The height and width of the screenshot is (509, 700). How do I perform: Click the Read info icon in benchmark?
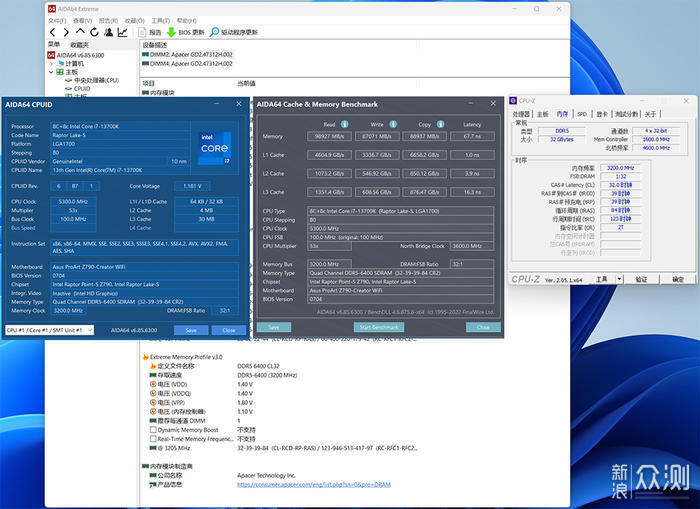click(345, 124)
